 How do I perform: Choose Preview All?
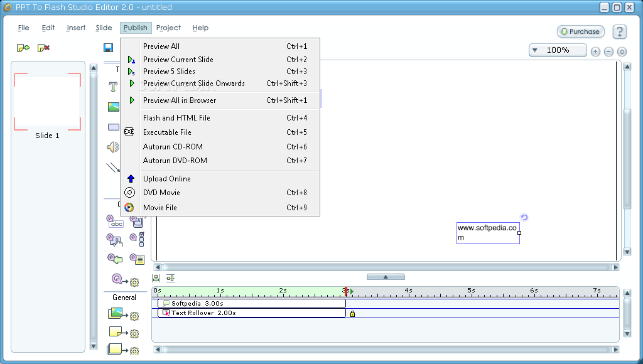coord(220,46)
